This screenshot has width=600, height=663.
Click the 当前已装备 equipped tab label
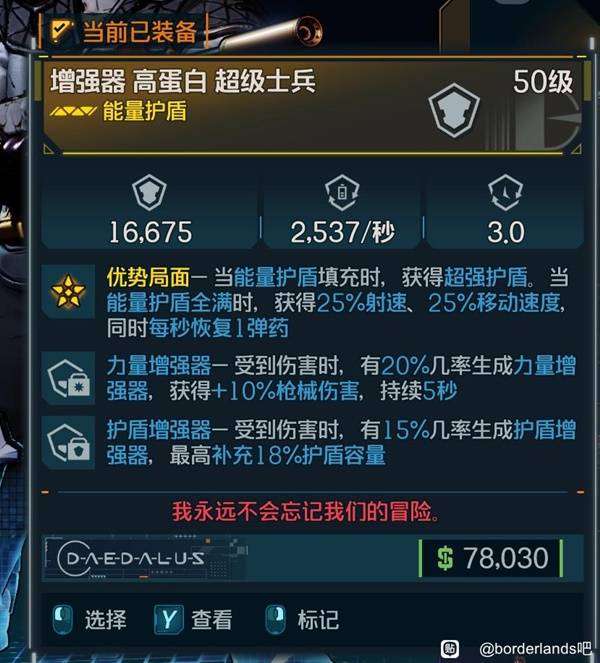140,31
